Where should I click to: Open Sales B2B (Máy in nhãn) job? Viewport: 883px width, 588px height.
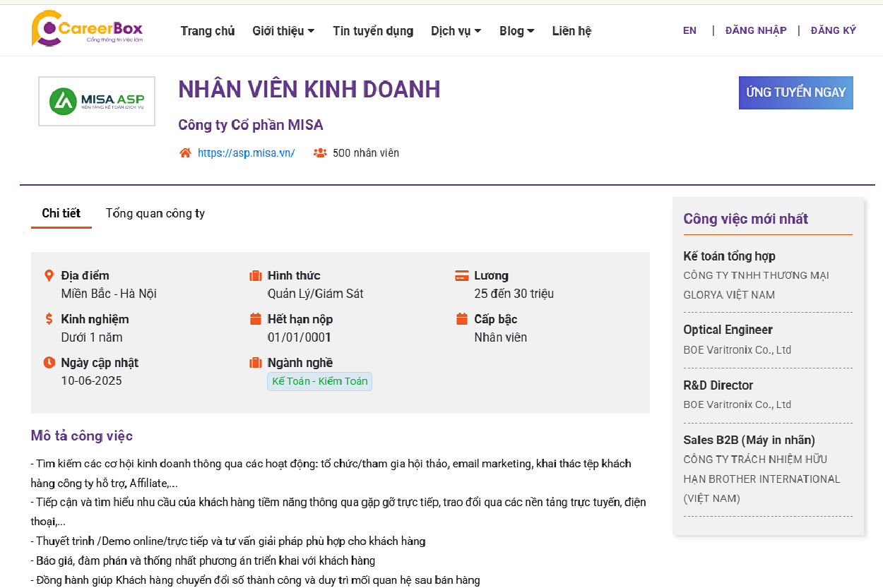[x=749, y=440]
